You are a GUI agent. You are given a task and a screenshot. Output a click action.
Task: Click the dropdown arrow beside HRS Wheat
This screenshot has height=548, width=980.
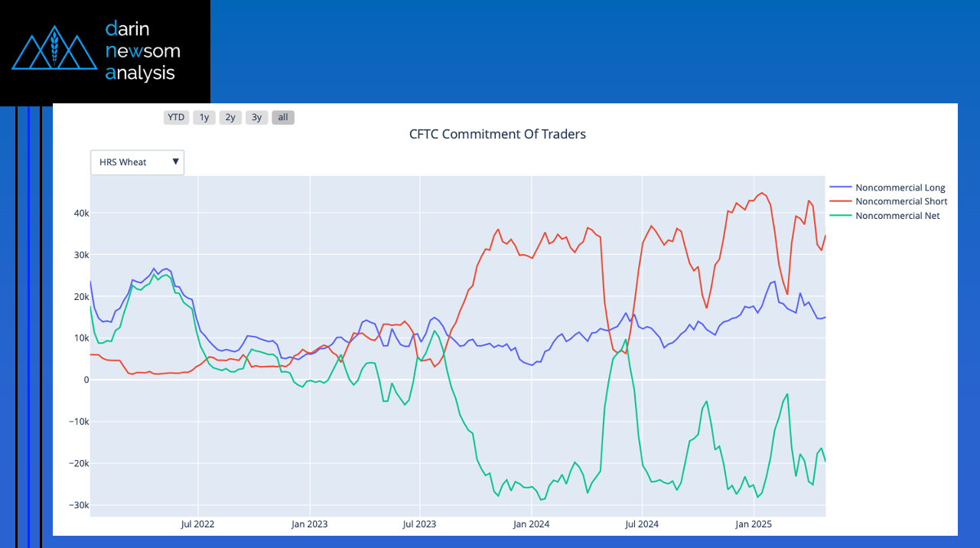[175, 161]
